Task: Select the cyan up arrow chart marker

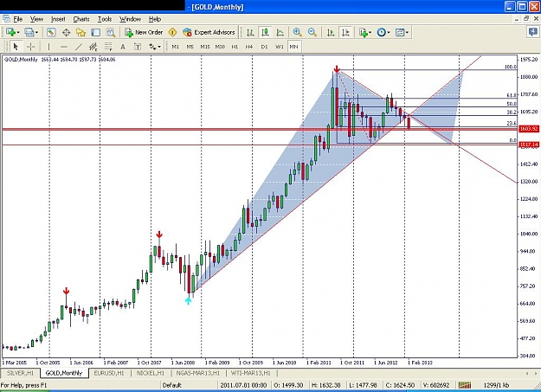Action: coord(188,300)
